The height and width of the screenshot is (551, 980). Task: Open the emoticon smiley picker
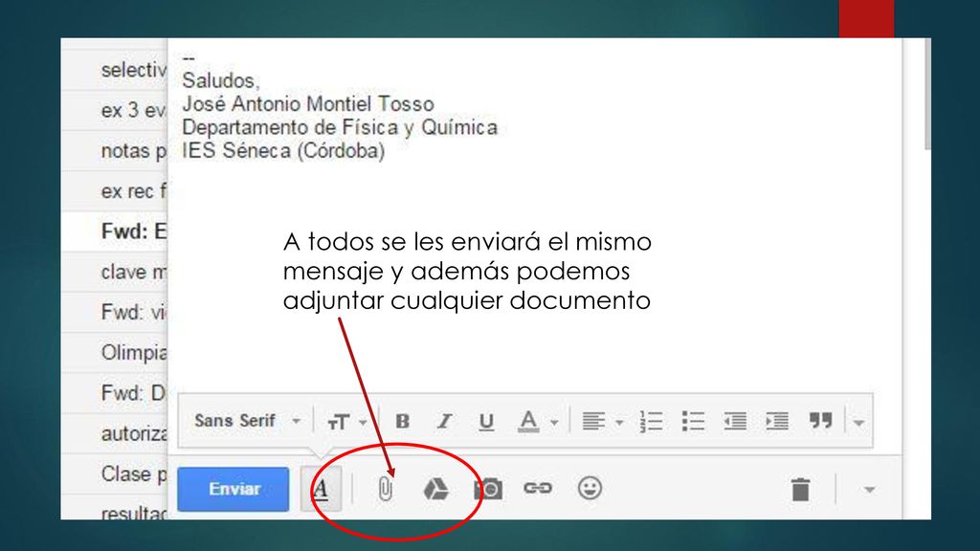coord(590,488)
